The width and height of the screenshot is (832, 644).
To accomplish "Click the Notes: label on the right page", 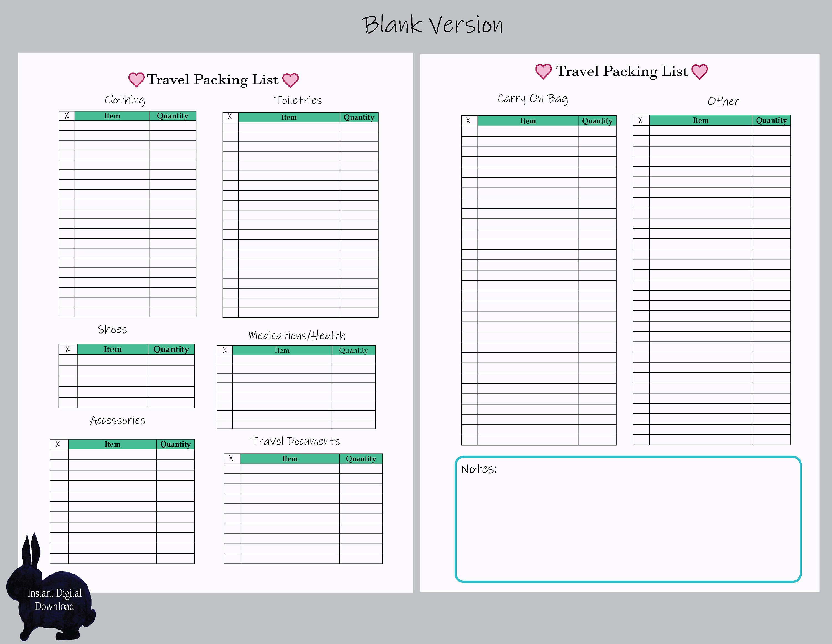I will pos(479,469).
